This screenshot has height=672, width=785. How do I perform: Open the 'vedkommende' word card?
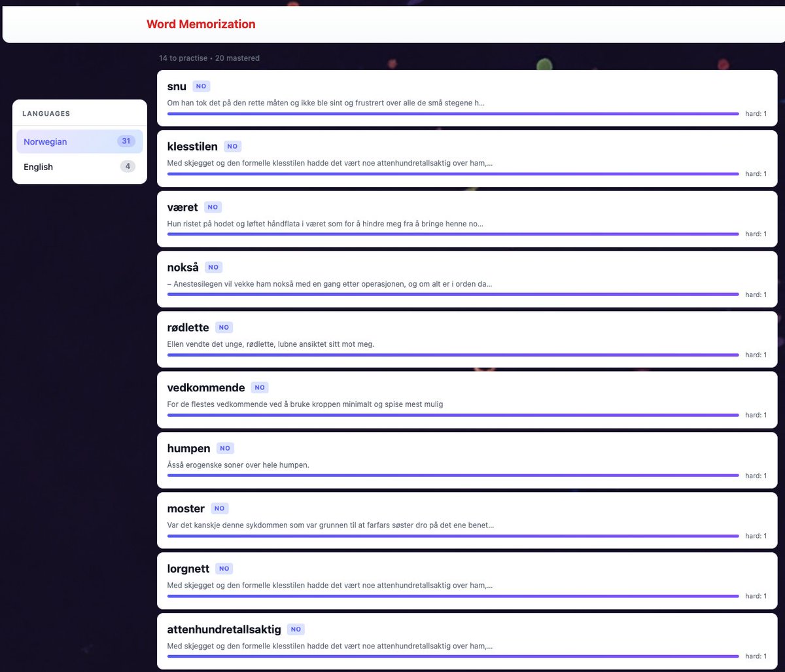click(x=467, y=400)
